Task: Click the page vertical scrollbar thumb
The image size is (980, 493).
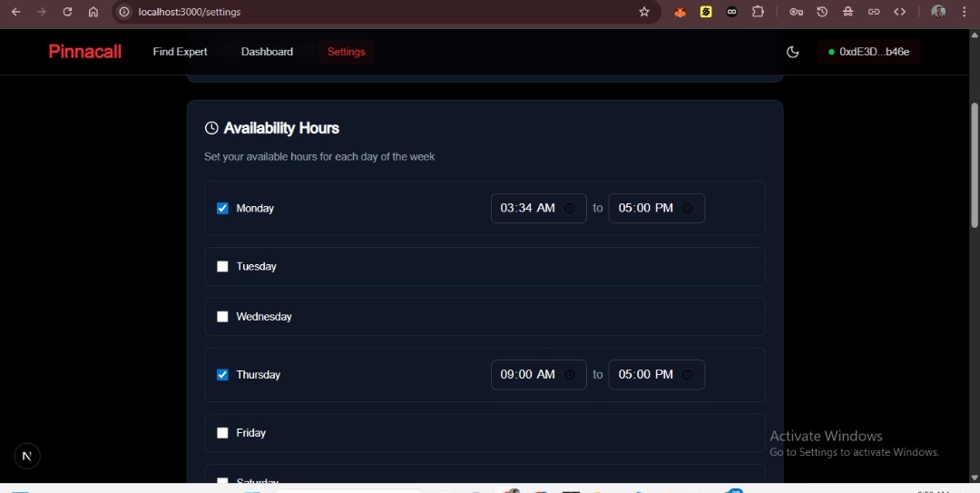Action: pyautogui.click(x=975, y=165)
